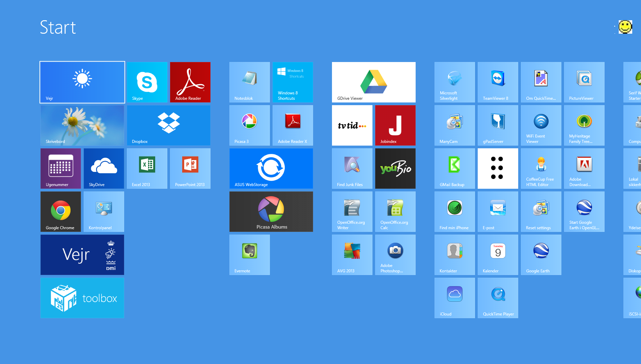
Task: Open the Windows 8 Shortcuts tile
Action: tap(293, 82)
